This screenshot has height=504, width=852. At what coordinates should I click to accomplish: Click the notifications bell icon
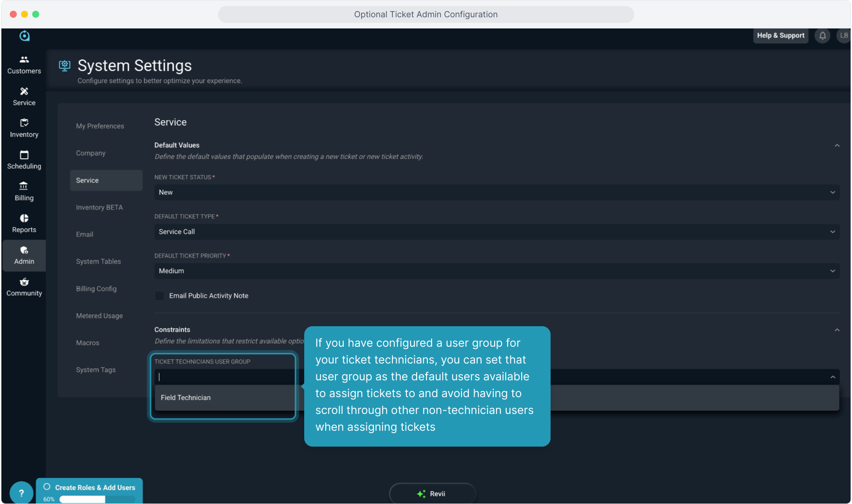[822, 35]
